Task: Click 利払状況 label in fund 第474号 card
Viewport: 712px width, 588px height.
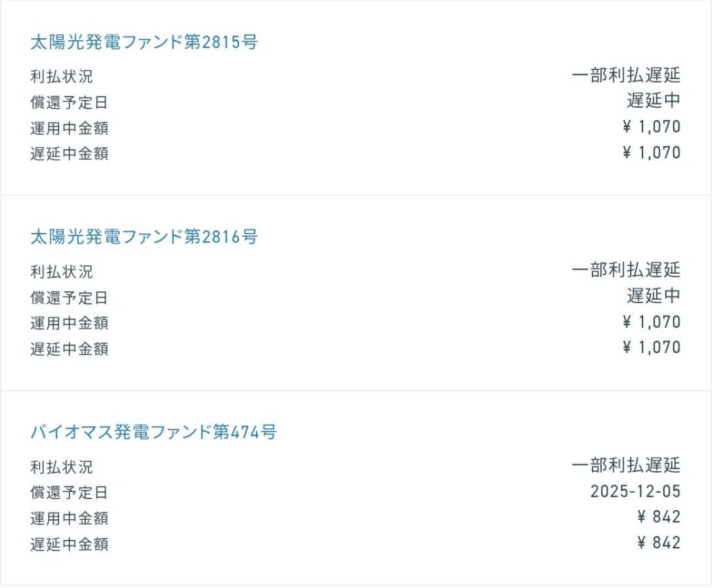Action: [61, 467]
